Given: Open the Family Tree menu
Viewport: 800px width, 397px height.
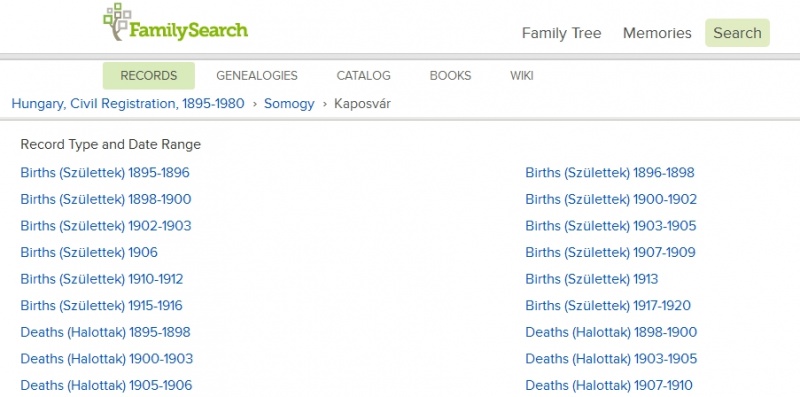Looking at the screenshot, I should (x=561, y=33).
